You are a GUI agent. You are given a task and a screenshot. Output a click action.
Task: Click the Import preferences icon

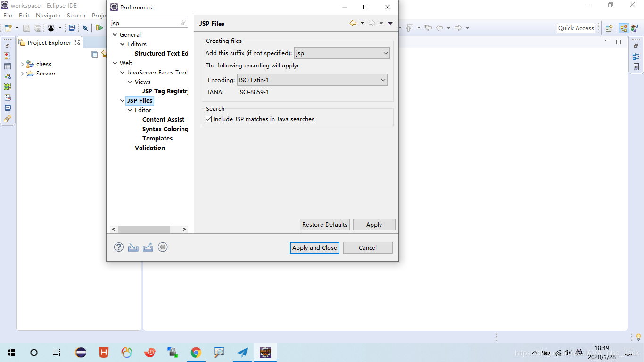click(133, 247)
